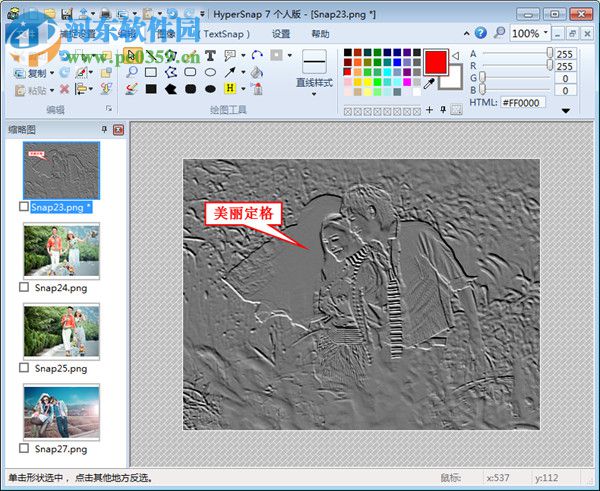
Task: Click the red X delete icon
Action: pyautogui.click(x=65, y=89)
